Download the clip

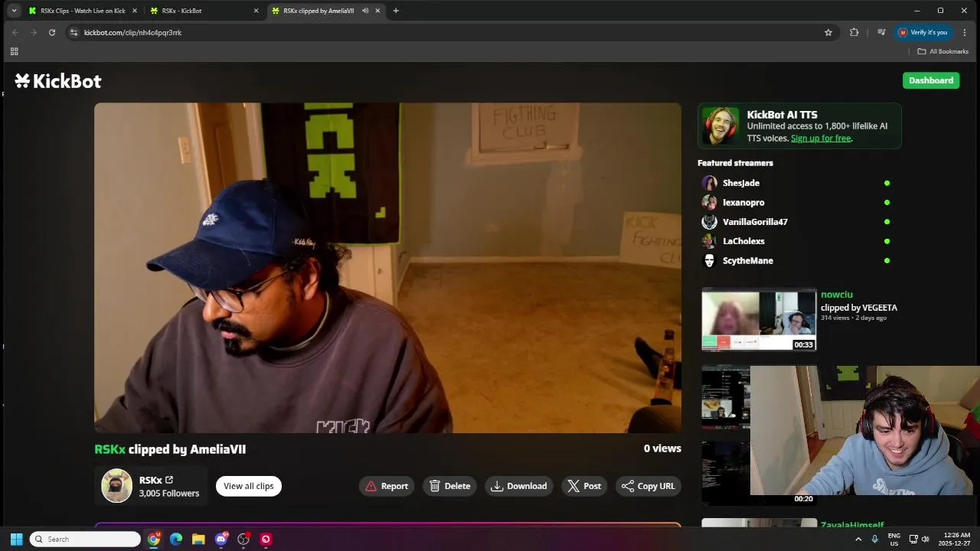point(519,486)
